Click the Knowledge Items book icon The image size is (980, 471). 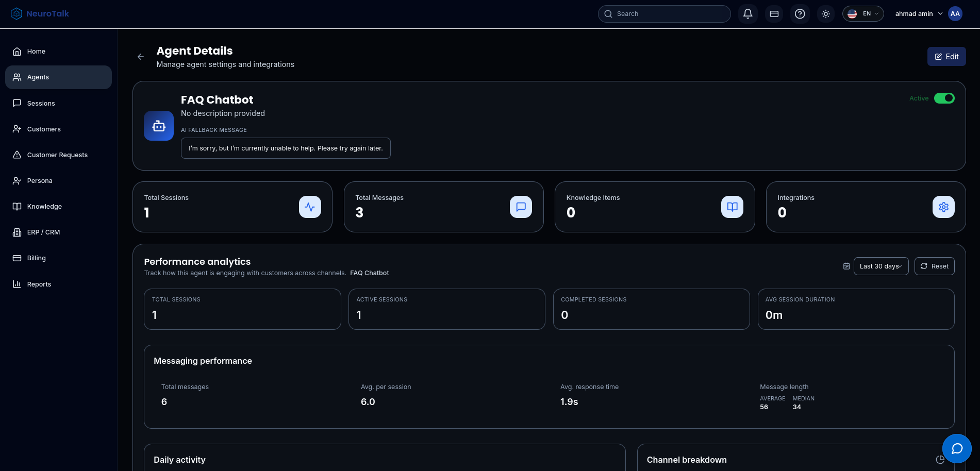[732, 207]
